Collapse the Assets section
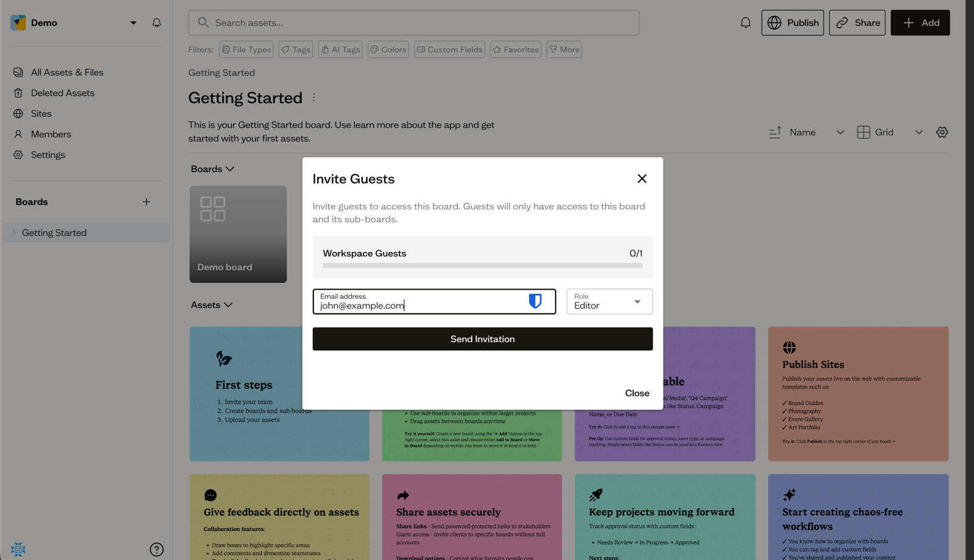This screenshot has width=974, height=560. click(212, 305)
